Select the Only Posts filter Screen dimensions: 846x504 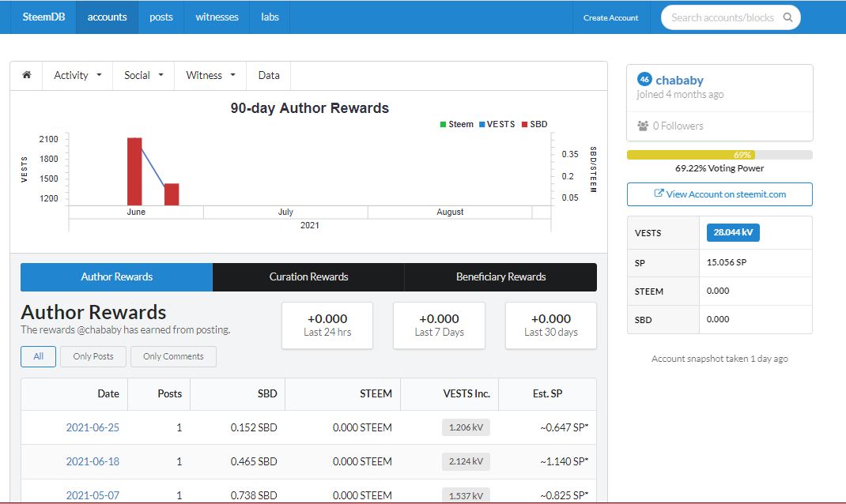click(93, 356)
